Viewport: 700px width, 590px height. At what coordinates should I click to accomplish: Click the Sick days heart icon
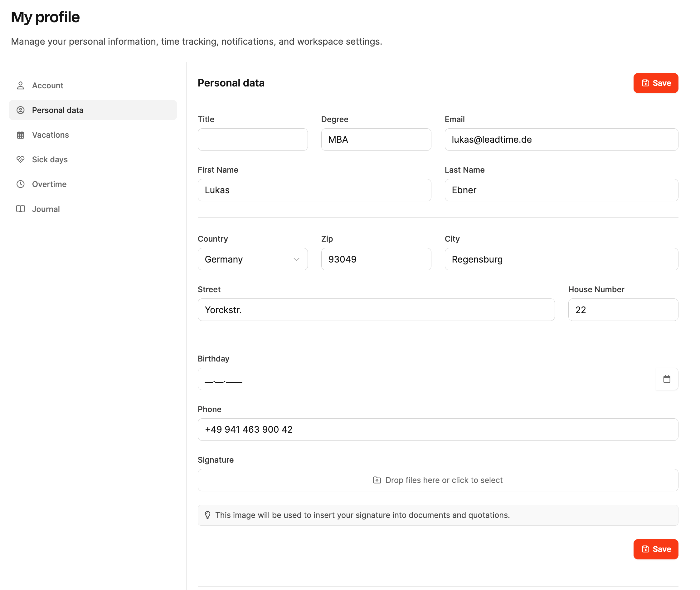click(20, 159)
